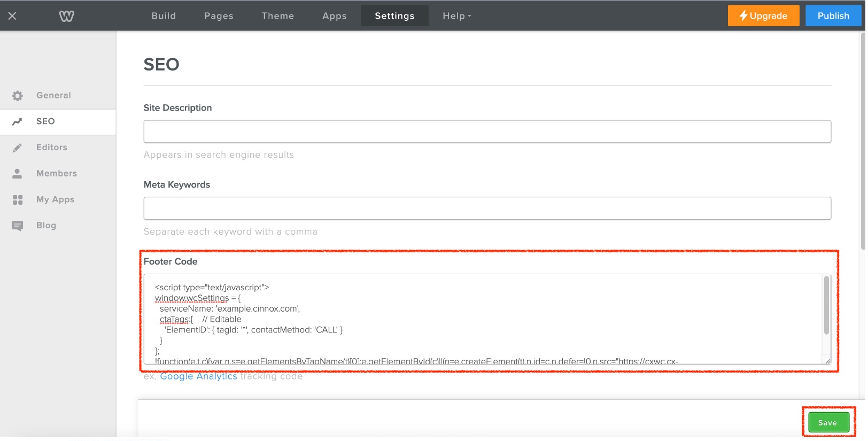The image size is (868, 441).
Task: Click the General gear icon
Action: 18,96
